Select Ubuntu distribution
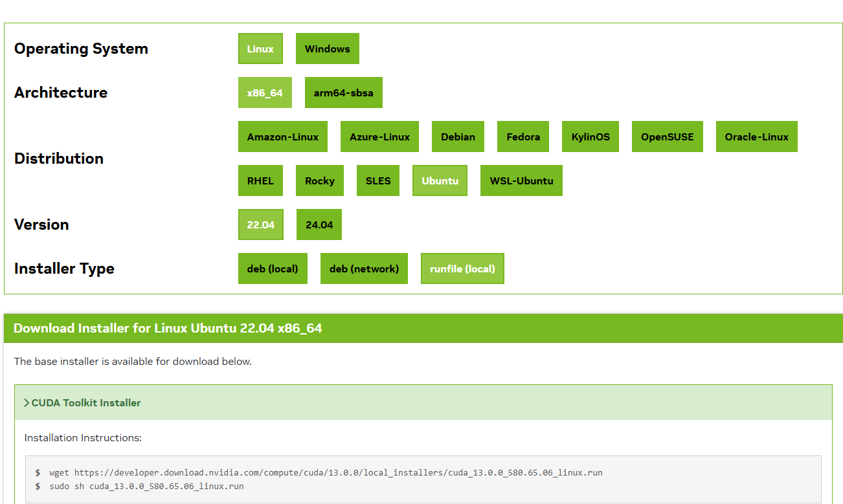This screenshot has height=504, width=843. [x=440, y=181]
